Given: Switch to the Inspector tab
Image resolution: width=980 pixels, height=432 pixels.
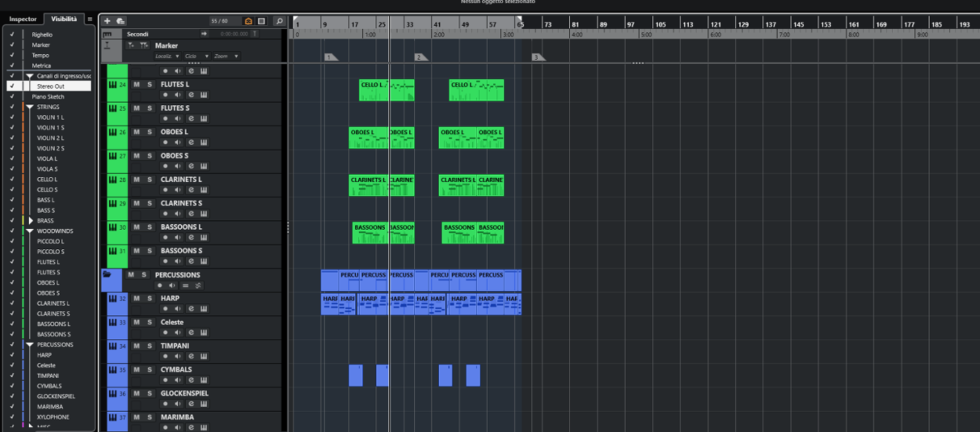Looking at the screenshot, I should [x=23, y=19].
